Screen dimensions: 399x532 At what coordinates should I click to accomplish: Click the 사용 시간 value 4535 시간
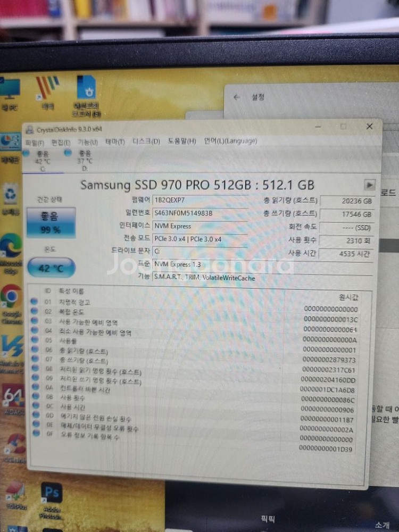pyautogui.click(x=346, y=253)
